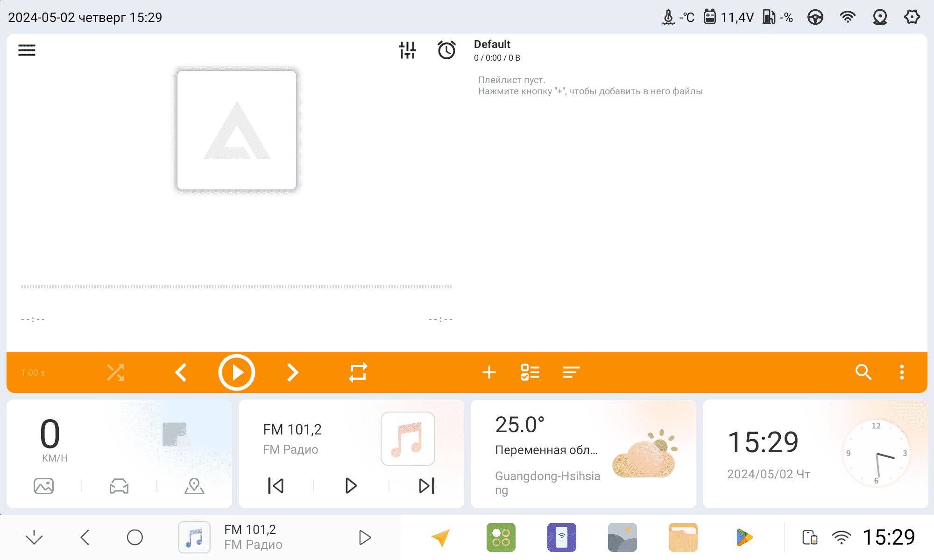Viewport: 934px width, 560px height.
Task: Click the add files plus icon
Action: pyautogui.click(x=489, y=372)
